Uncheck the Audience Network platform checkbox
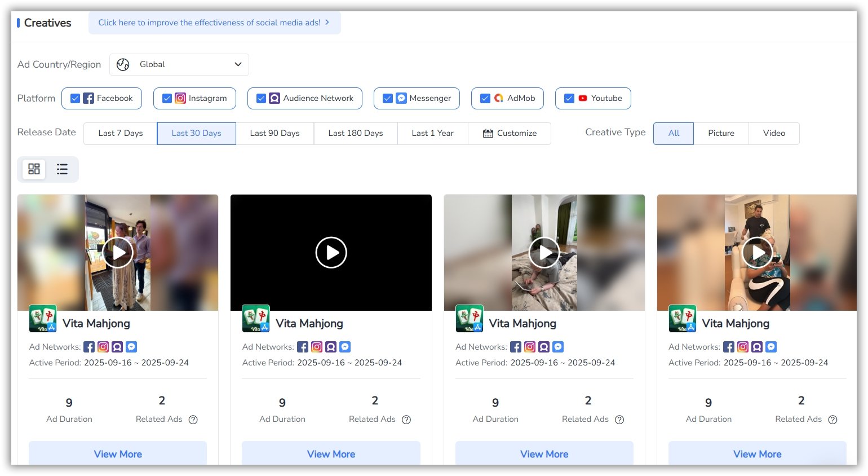This screenshot has width=868, height=476. click(x=261, y=98)
